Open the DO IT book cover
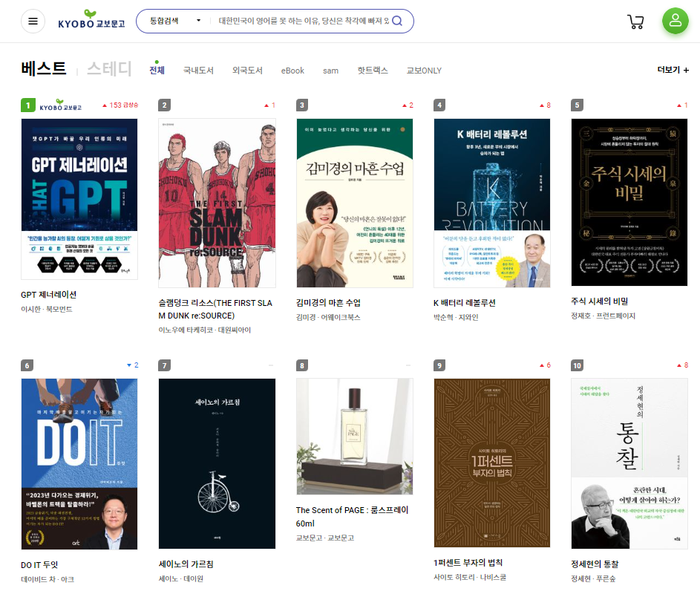 79,464
